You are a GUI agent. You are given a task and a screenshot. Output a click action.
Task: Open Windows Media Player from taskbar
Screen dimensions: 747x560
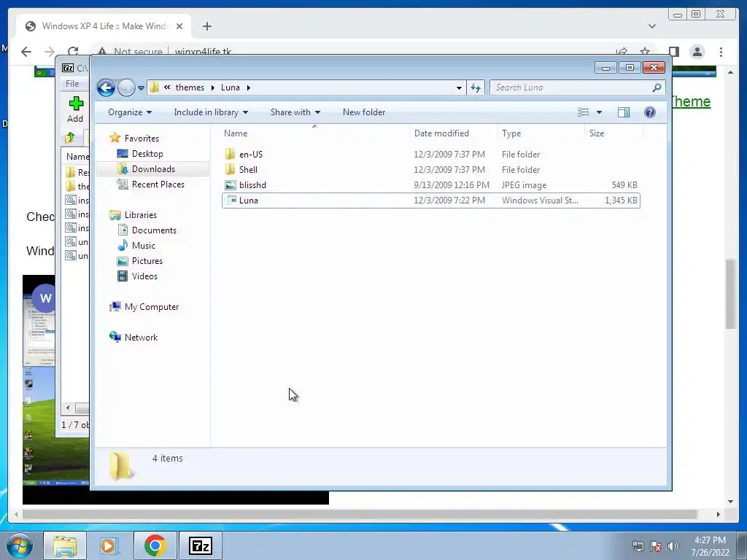pos(109,545)
